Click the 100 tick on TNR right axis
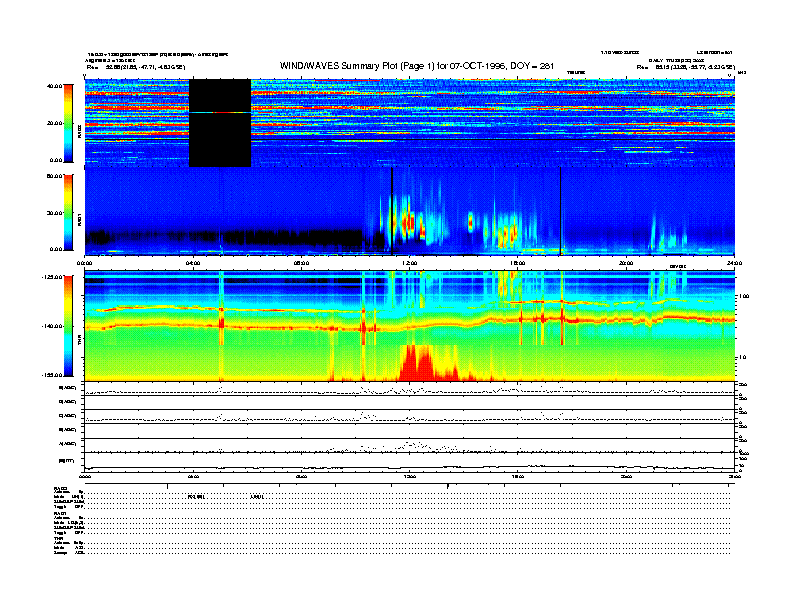 744,296
